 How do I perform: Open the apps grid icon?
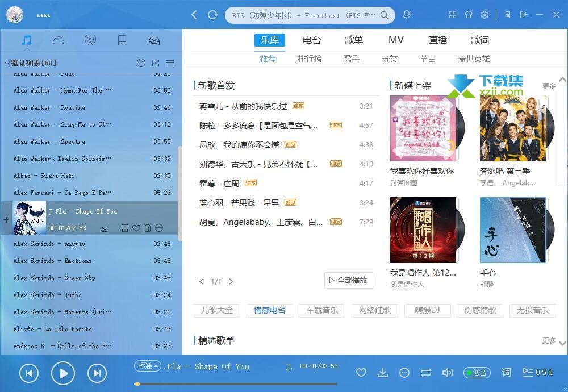[x=453, y=15]
